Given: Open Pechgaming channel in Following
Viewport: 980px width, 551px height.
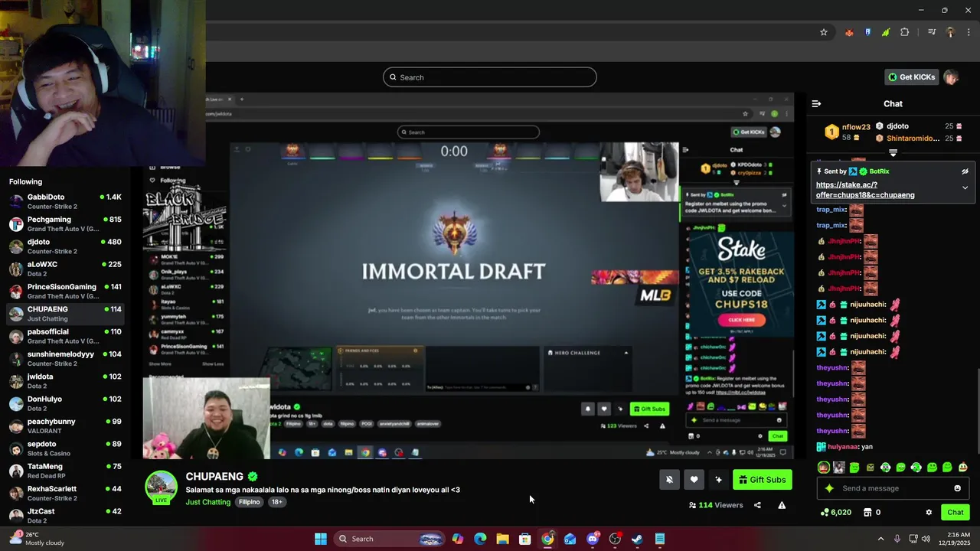Looking at the screenshot, I should coord(66,223).
